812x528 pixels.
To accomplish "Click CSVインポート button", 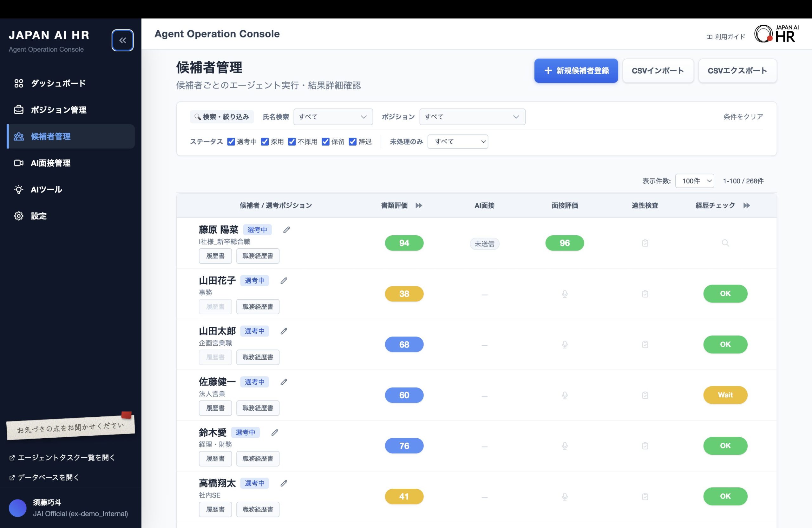I will (658, 71).
